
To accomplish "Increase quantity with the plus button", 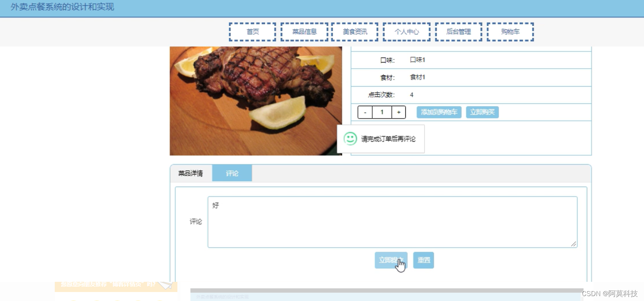I will [398, 112].
